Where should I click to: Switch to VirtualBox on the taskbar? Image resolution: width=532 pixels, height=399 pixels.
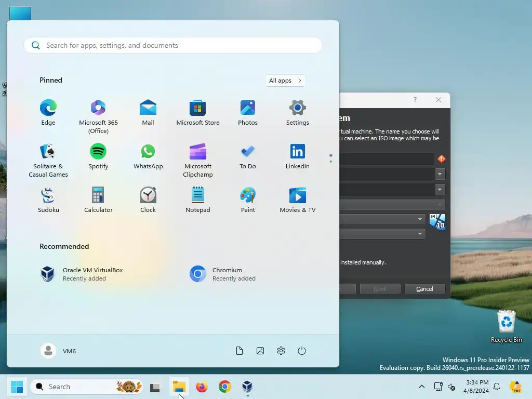point(247,387)
